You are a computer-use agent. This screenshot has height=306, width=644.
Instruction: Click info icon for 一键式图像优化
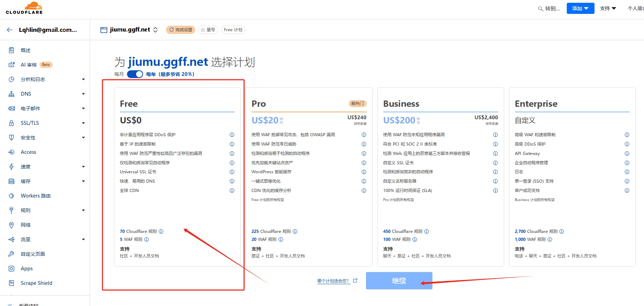(x=364, y=181)
